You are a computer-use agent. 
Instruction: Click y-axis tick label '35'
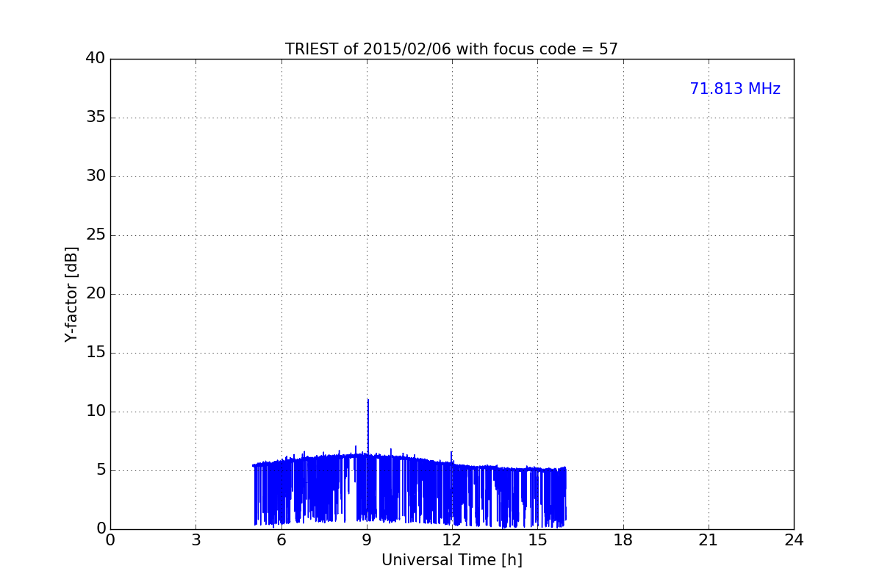point(96,118)
